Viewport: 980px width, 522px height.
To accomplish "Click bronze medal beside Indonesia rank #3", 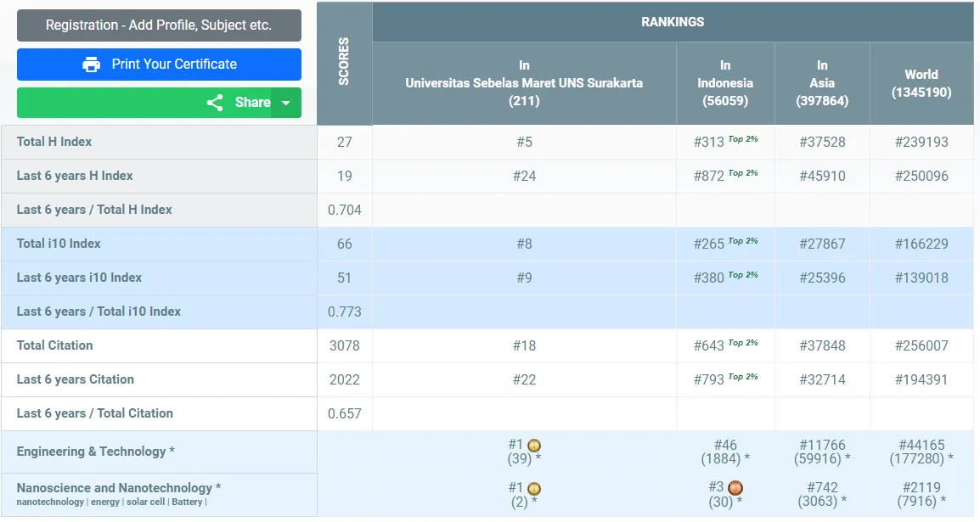I will pyautogui.click(x=735, y=488).
